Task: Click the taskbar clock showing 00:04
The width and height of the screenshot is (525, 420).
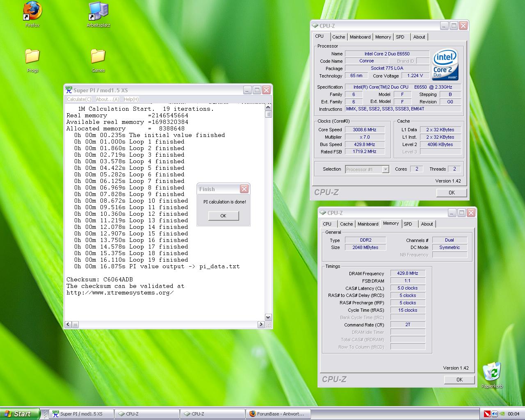Action: (x=514, y=414)
